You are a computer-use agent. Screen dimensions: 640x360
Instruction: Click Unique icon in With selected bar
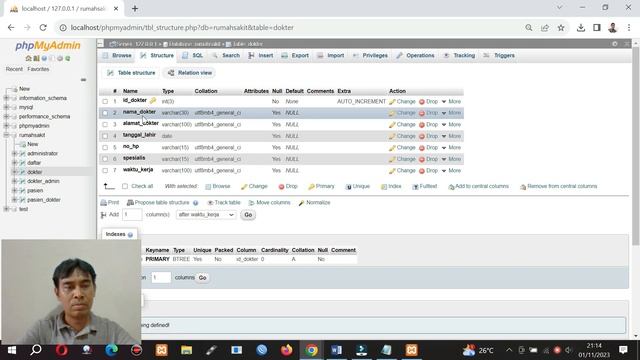pos(348,187)
